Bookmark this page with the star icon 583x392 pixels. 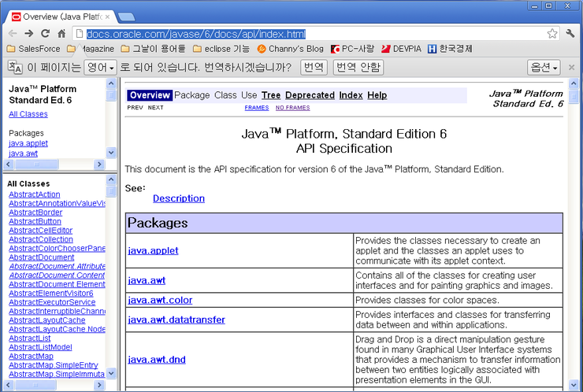552,33
